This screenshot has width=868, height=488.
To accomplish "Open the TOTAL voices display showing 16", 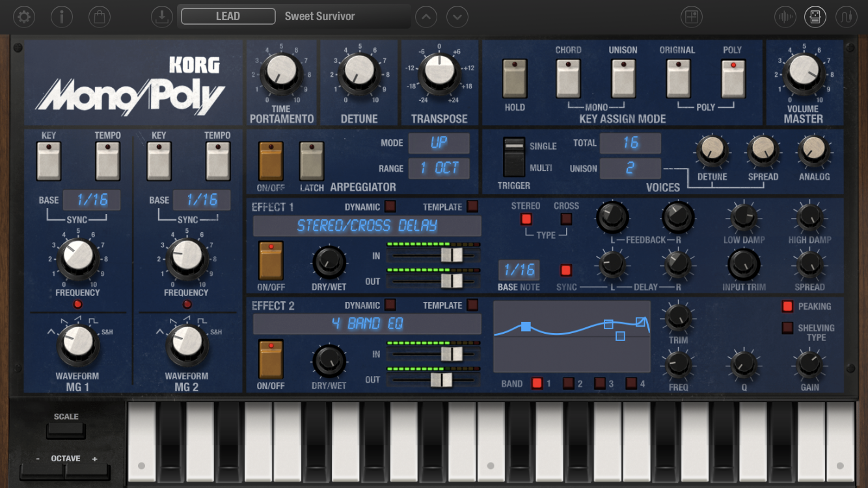I will pyautogui.click(x=631, y=143).
